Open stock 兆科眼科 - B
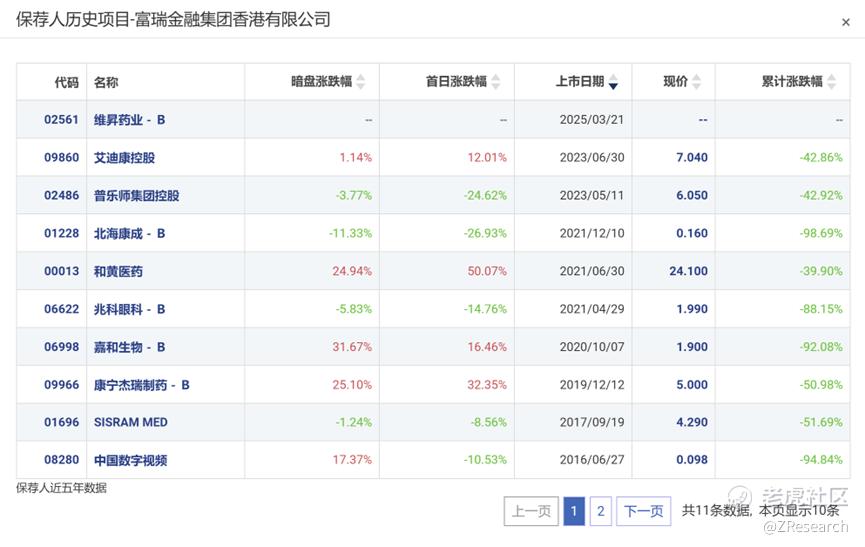Viewport: 865px width, 547px height. (130, 309)
